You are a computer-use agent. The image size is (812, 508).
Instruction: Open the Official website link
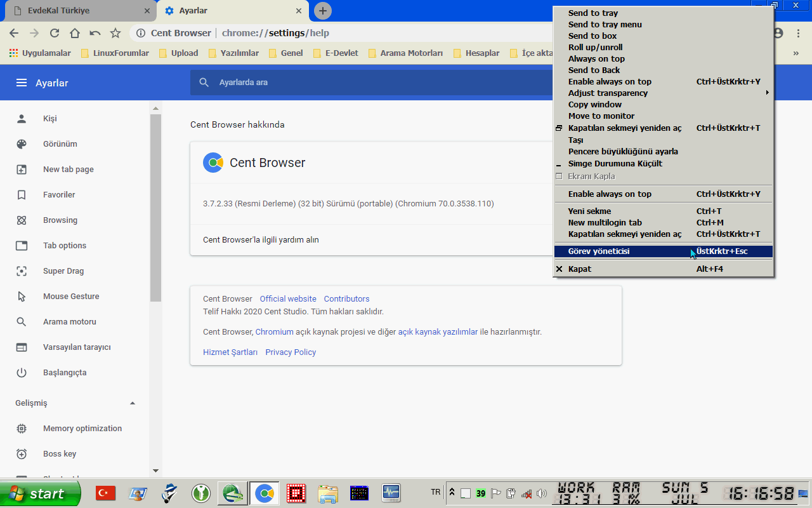288,299
